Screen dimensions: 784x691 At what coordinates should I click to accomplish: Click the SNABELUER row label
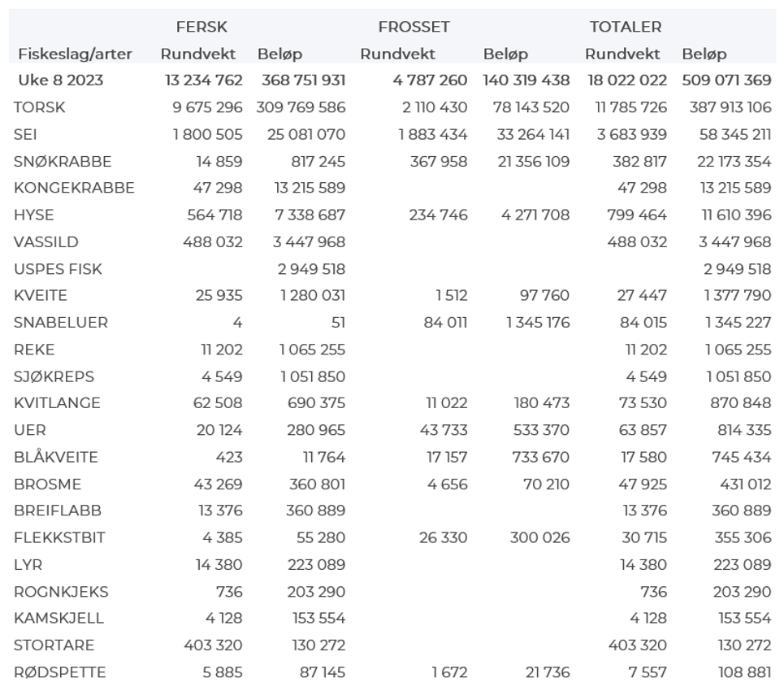(61, 323)
